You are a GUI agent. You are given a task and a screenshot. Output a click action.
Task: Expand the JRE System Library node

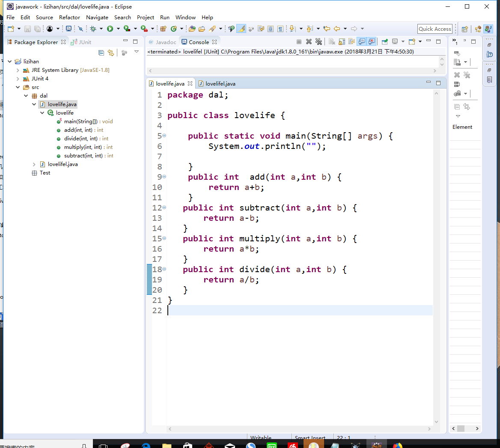[18, 70]
